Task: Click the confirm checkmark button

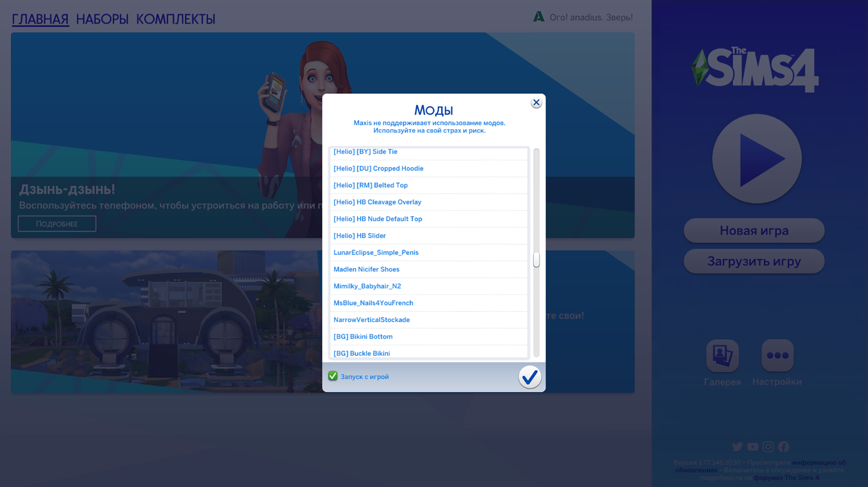Action: pyautogui.click(x=529, y=376)
